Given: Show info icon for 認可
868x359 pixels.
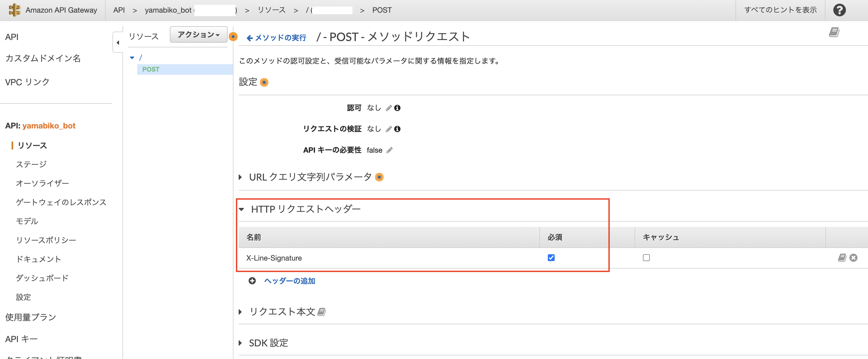Looking at the screenshot, I should coord(397,108).
